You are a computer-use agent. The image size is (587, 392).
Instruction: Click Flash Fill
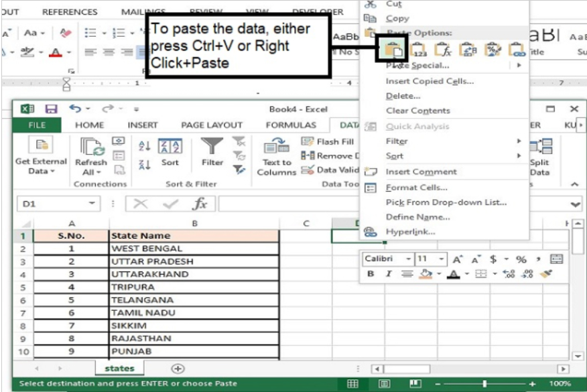pos(328,141)
